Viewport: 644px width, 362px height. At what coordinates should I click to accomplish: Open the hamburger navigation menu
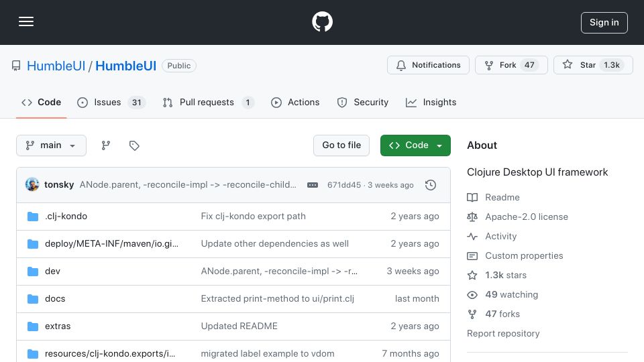tap(26, 21)
